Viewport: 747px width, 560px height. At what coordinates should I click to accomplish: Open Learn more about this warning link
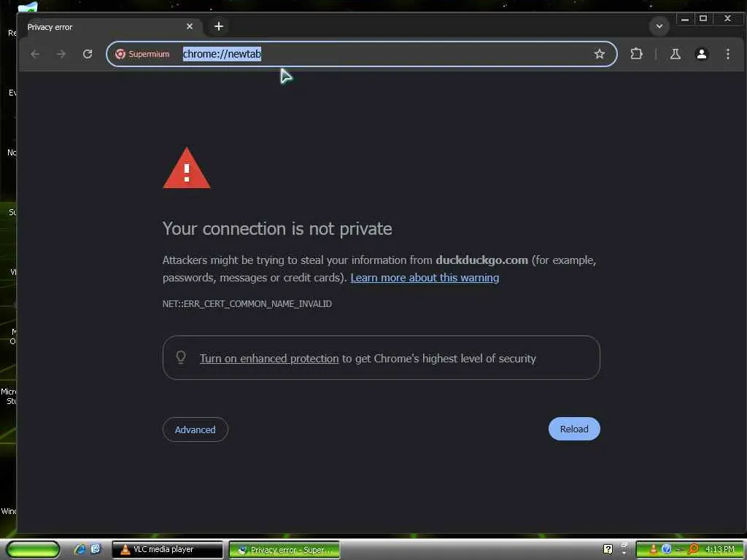tap(425, 278)
